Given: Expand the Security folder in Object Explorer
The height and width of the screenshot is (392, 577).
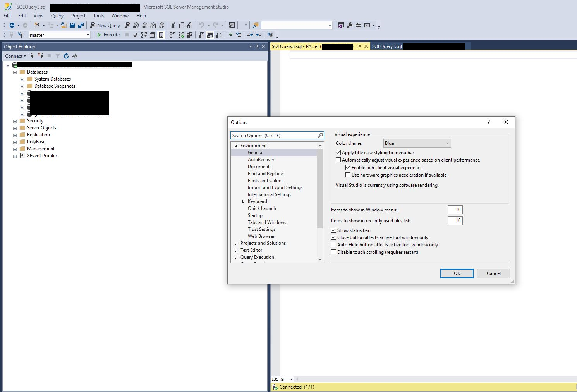Looking at the screenshot, I should [15, 121].
